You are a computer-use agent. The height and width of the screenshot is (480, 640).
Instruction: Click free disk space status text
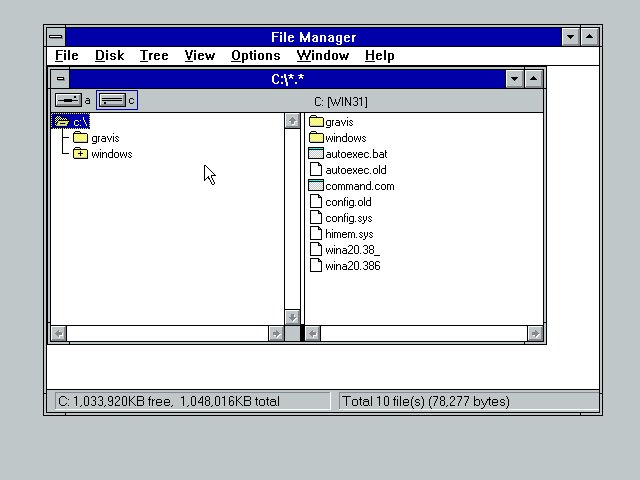click(169, 401)
